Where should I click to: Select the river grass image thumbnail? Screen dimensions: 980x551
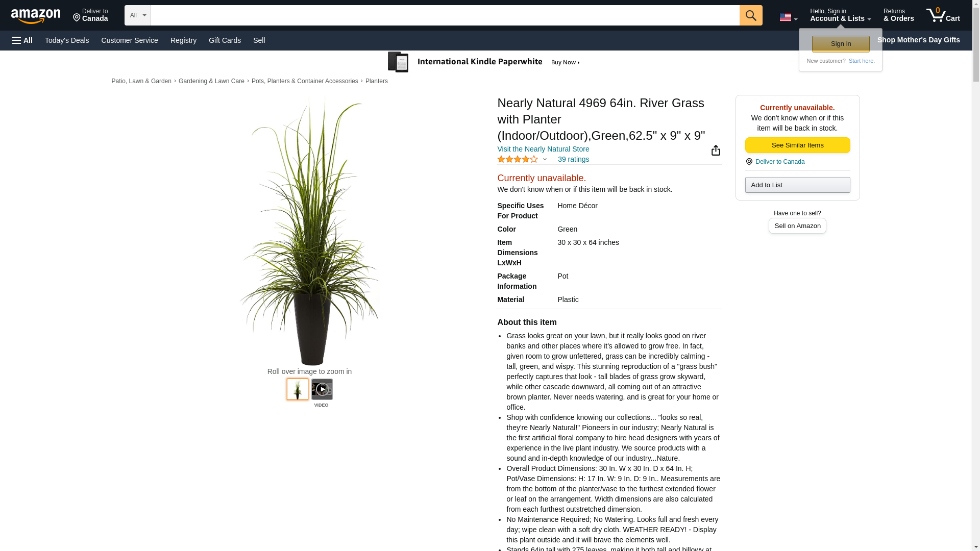pos(298,389)
